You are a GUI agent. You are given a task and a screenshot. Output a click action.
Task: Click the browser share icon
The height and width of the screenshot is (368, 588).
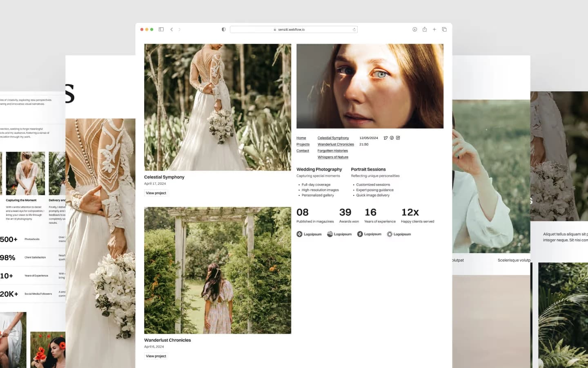tap(425, 29)
